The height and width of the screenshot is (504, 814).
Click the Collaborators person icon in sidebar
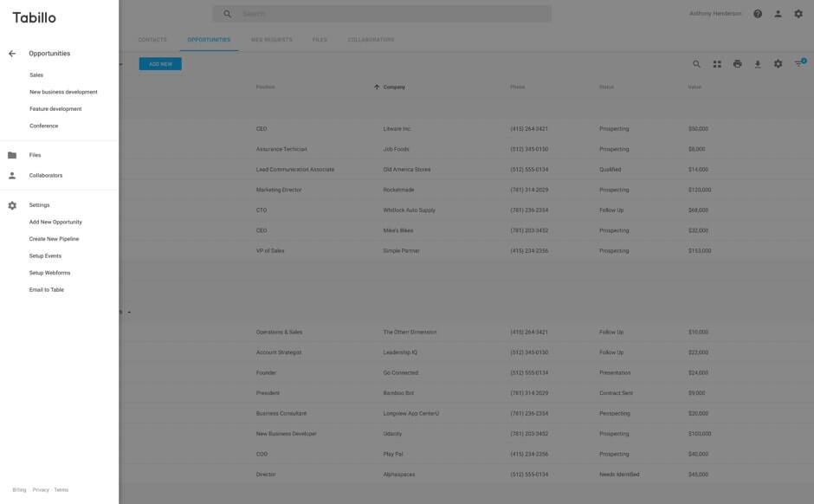tap(12, 176)
